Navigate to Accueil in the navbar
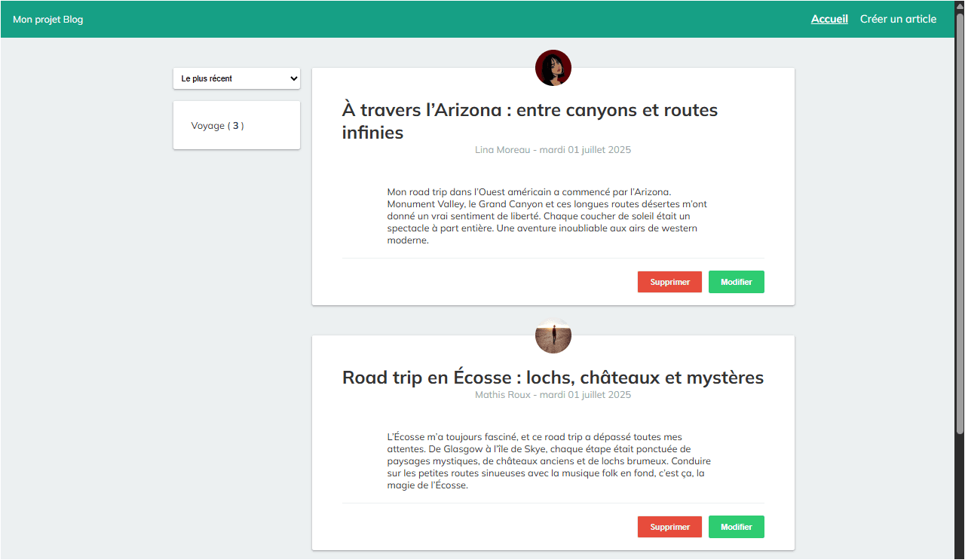 pos(829,19)
